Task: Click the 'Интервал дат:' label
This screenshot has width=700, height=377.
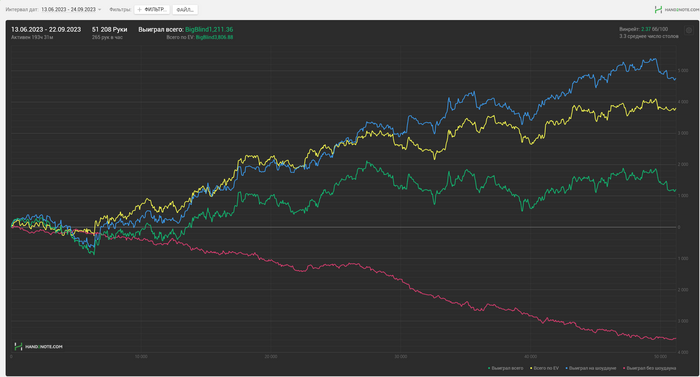Action: 22,9
